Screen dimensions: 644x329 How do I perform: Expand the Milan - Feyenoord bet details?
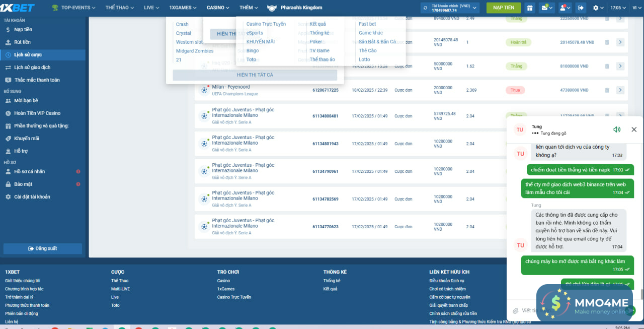point(620,90)
